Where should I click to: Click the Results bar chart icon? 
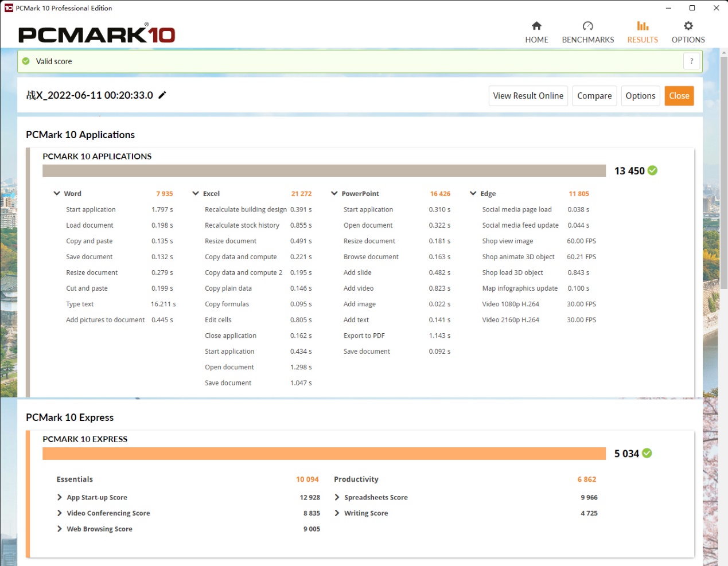point(643,26)
